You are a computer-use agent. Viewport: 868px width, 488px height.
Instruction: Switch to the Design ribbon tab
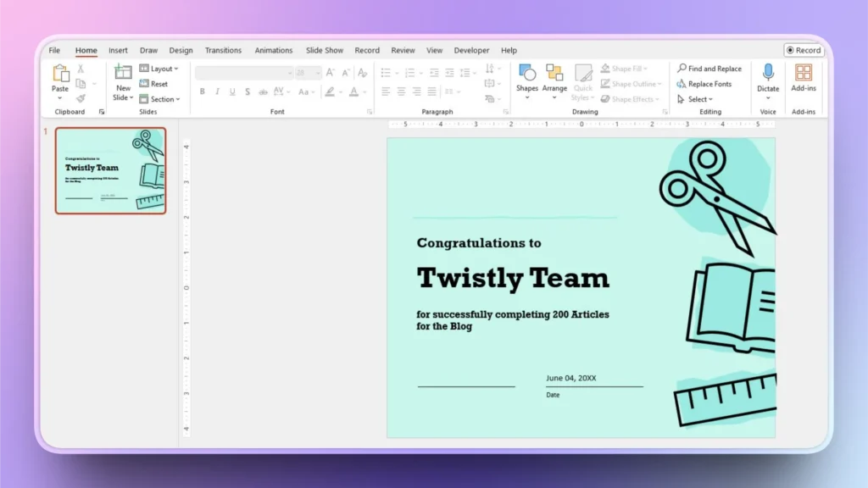pos(181,49)
